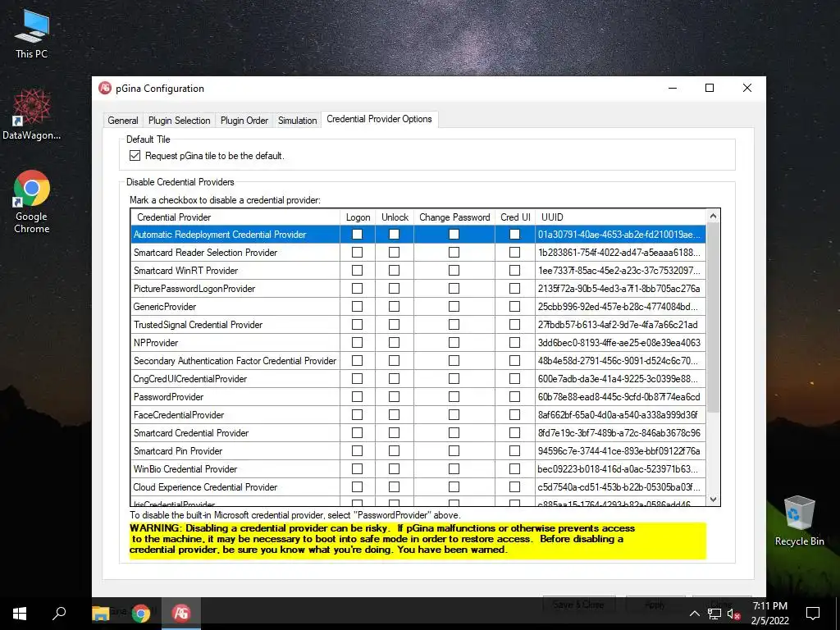Image resolution: width=840 pixels, height=630 pixels.
Task: Click the Unlock column header
Action: [395, 217]
